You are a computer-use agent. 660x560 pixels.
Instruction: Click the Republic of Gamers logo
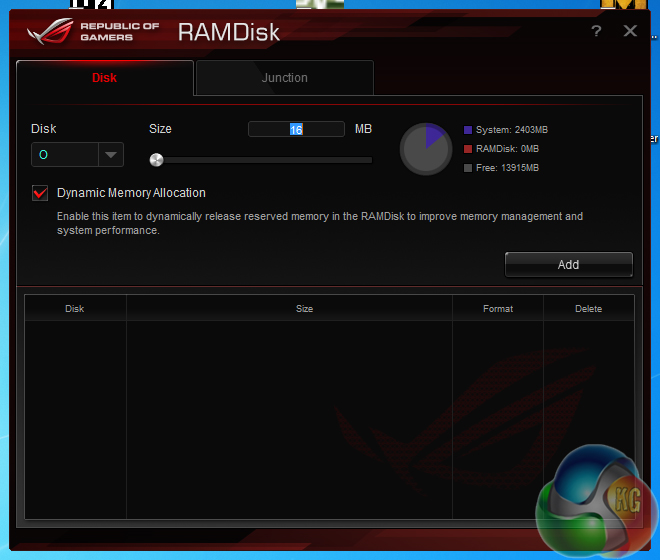click(x=93, y=31)
